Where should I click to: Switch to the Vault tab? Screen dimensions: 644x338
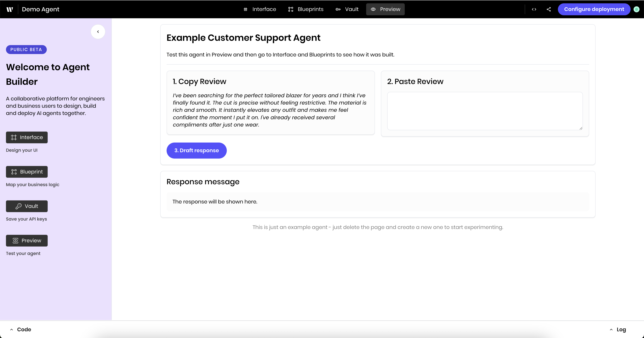coord(347,9)
